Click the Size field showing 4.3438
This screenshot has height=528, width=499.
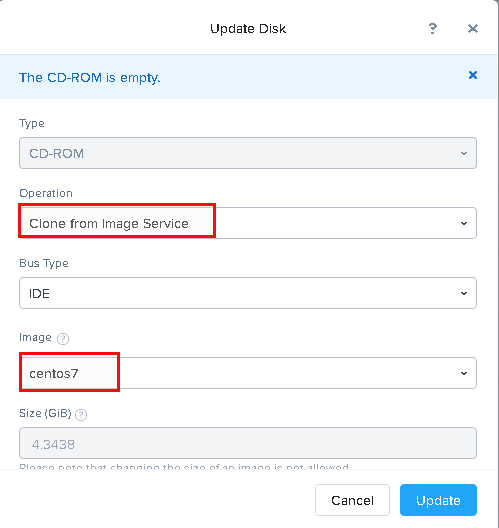[x=248, y=443]
